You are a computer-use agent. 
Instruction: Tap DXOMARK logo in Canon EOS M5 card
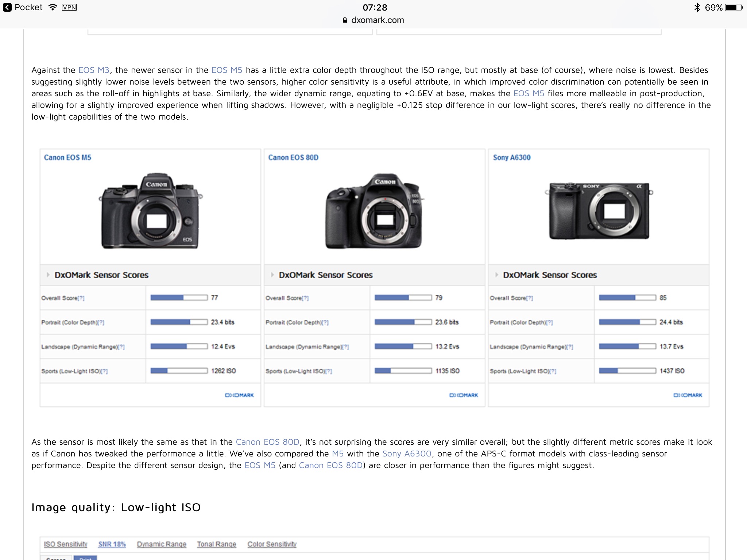point(239,395)
